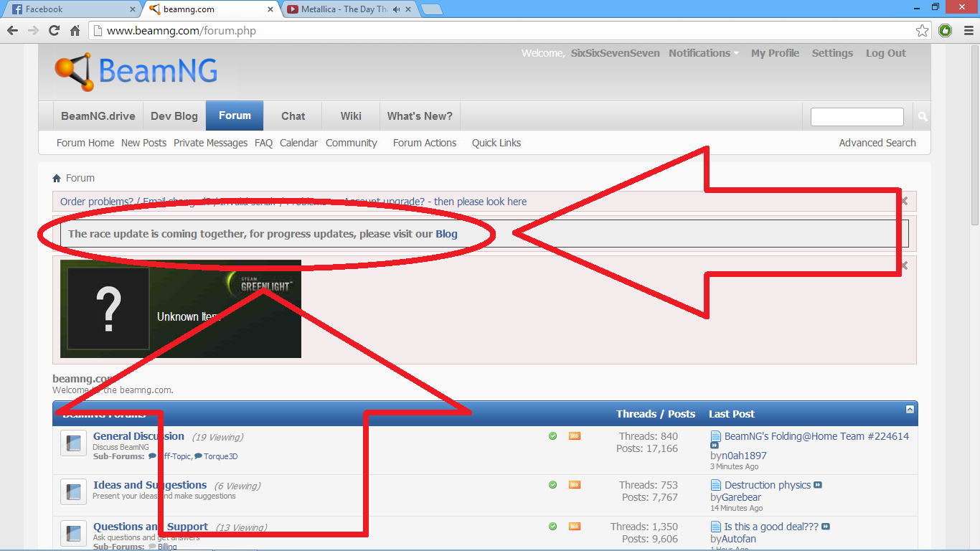Screen dimensions: 980x551
Task: Click the green extension icon in toolbar
Action: click(945, 31)
